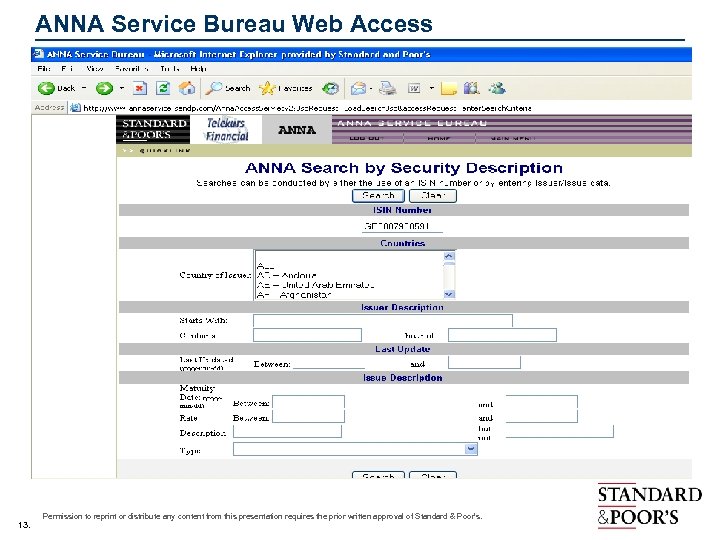Click the yellow Discuss folder icon
The width and height of the screenshot is (720, 540).
(x=449, y=88)
